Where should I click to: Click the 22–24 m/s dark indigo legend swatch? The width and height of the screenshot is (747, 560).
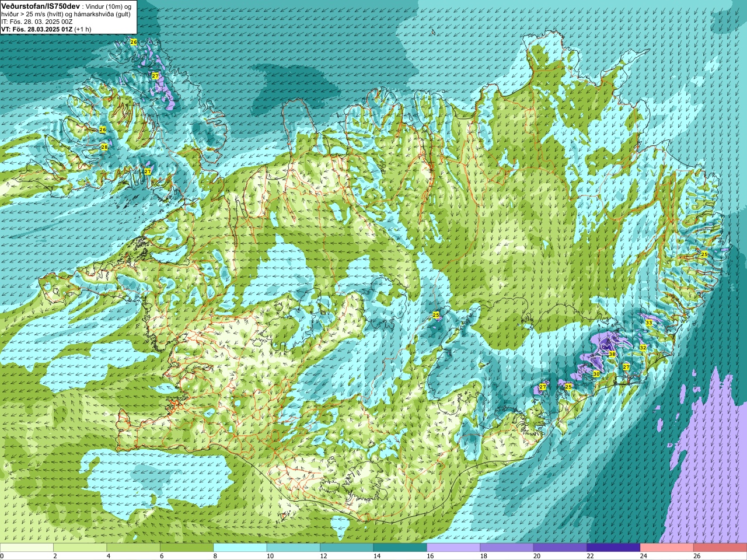tap(613, 548)
